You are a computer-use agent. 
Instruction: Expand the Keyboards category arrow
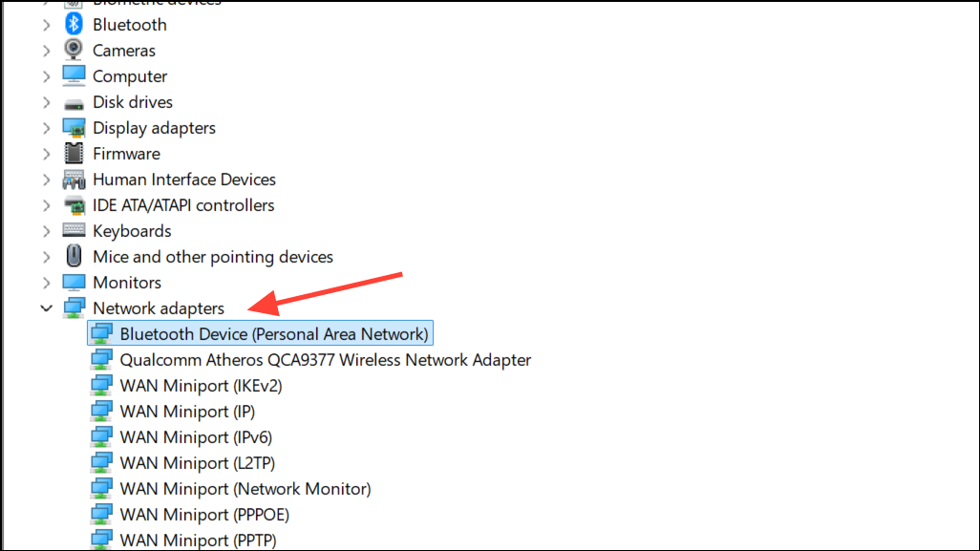(46, 231)
